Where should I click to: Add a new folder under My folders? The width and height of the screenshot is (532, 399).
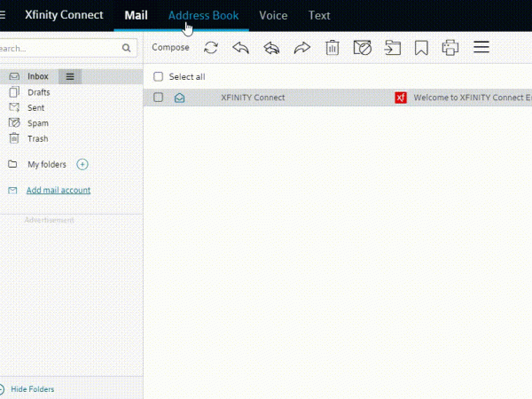tap(82, 164)
